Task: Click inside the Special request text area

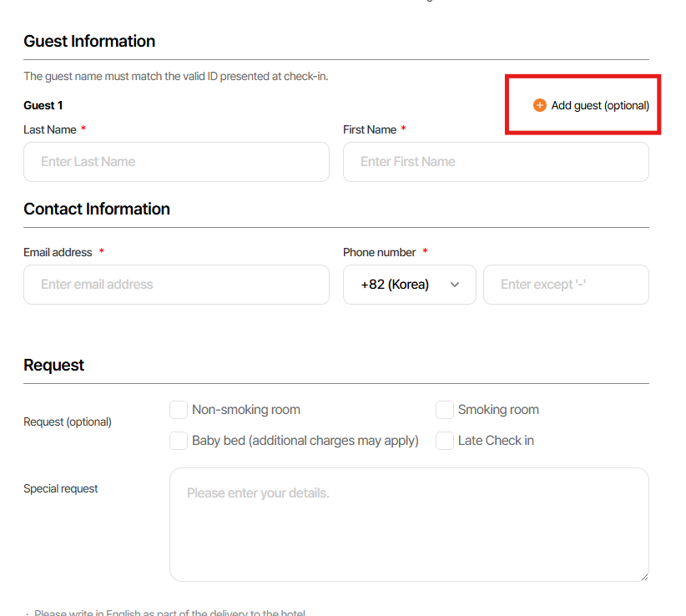Action: [409, 524]
